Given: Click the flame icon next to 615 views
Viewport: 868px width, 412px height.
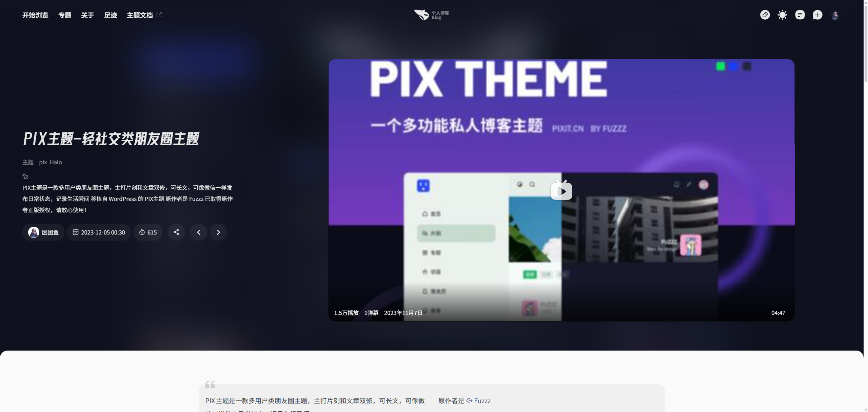Looking at the screenshot, I should 142,232.
